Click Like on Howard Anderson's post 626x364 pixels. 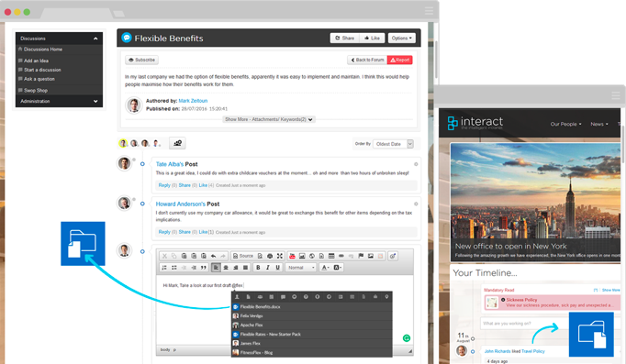[x=203, y=232]
